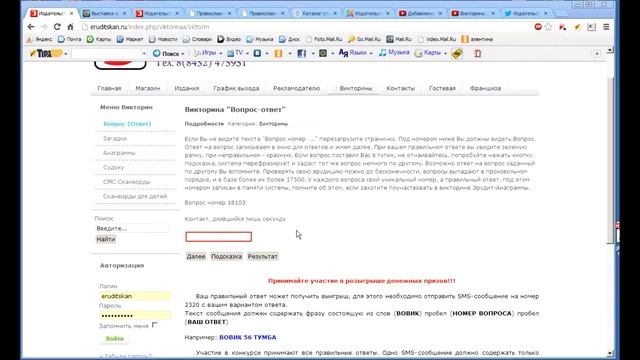Open the Карты bookmark in bookmarks bar
640x360 pixels.
click(x=99, y=39)
